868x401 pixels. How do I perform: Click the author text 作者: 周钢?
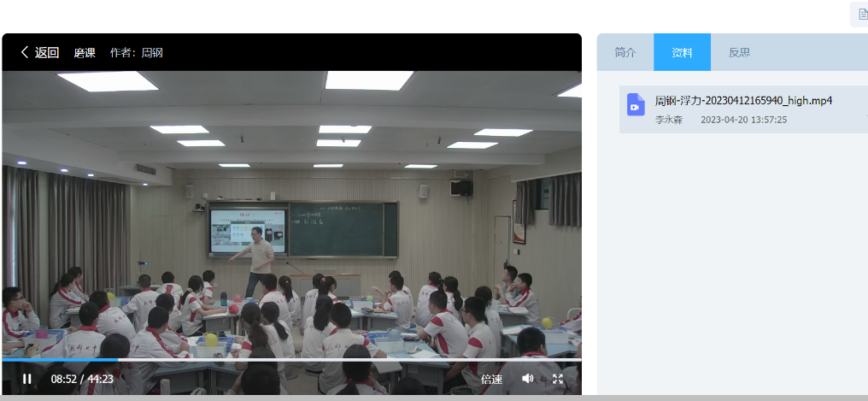coord(136,53)
